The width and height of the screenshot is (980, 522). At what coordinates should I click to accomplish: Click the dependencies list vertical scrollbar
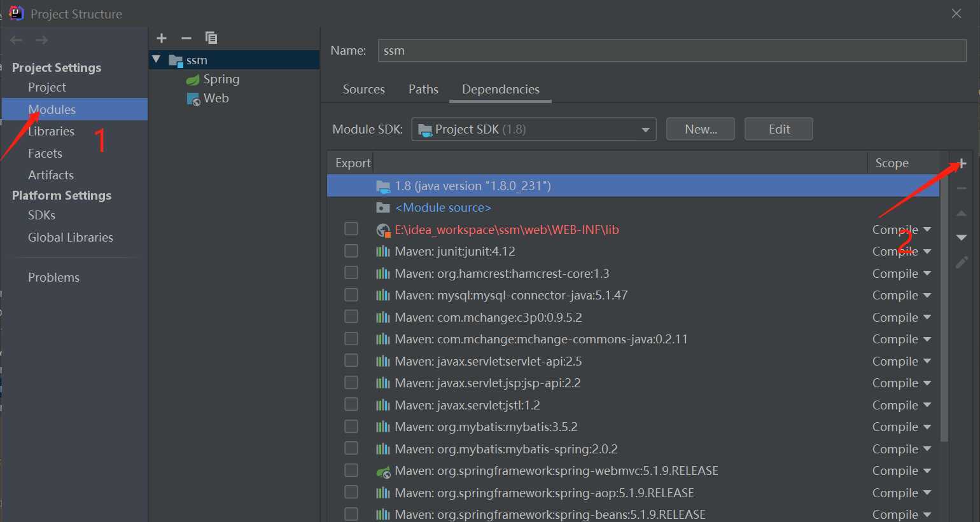[x=944, y=309]
